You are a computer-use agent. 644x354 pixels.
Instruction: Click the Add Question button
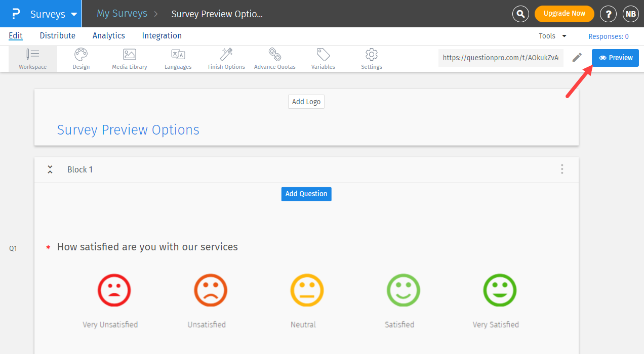306,194
